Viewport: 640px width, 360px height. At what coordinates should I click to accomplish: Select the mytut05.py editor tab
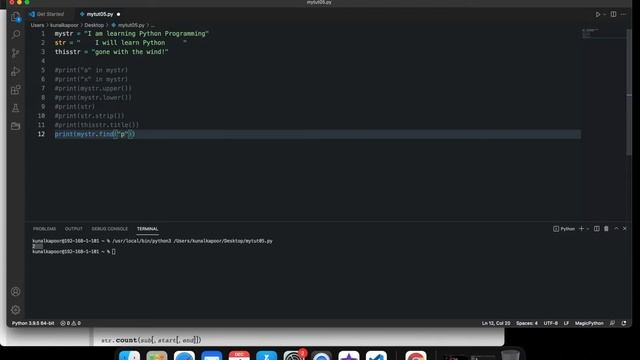point(100,14)
